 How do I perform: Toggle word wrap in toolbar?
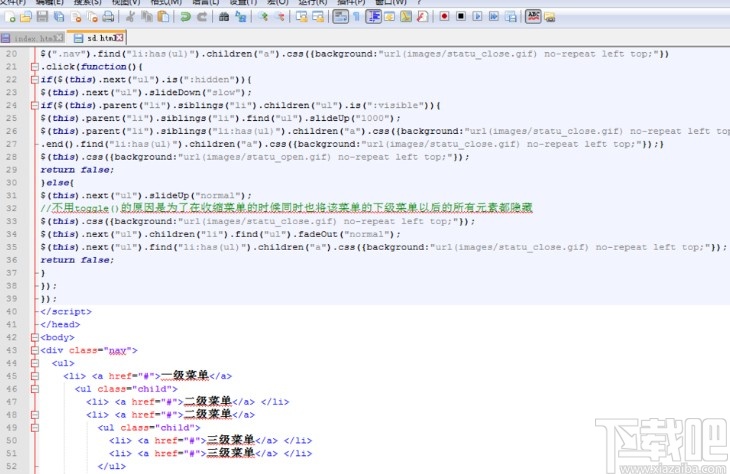click(340, 17)
